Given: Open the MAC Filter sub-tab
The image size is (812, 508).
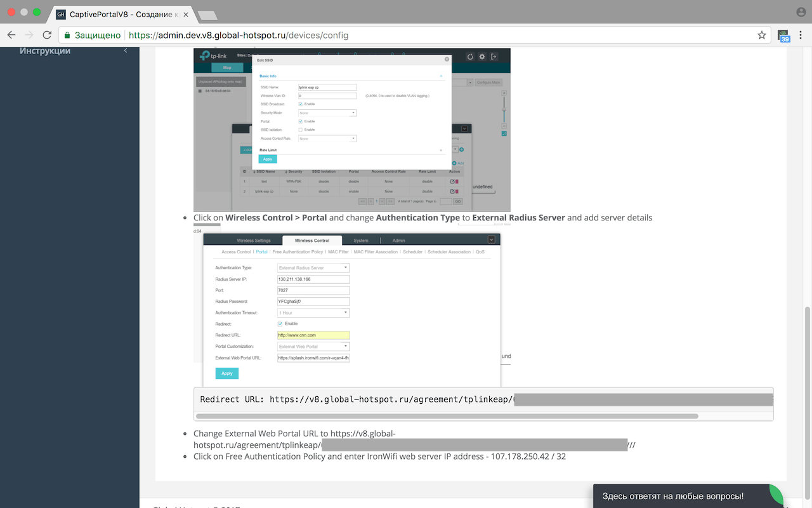Looking at the screenshot, I should [338, 252].
